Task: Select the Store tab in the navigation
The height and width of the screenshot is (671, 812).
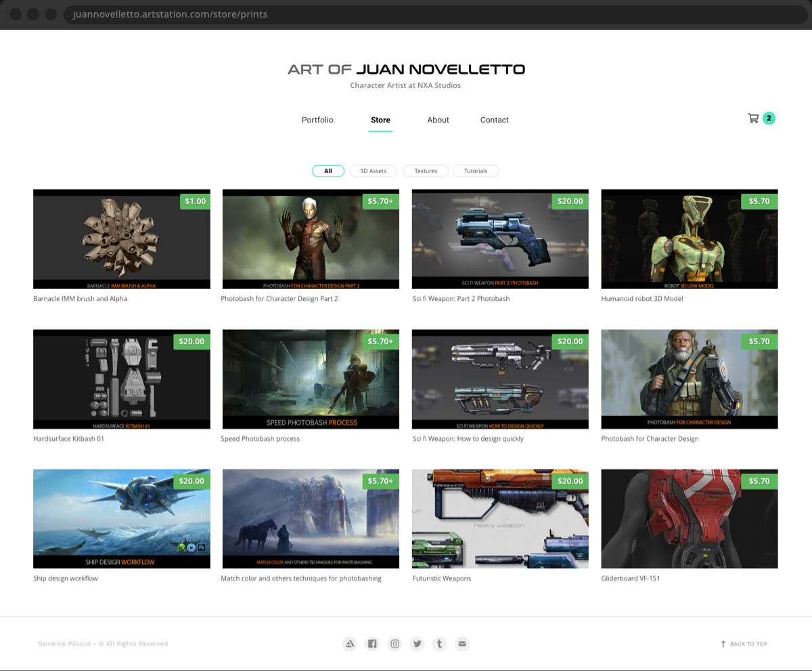Action: click(380, 120)
